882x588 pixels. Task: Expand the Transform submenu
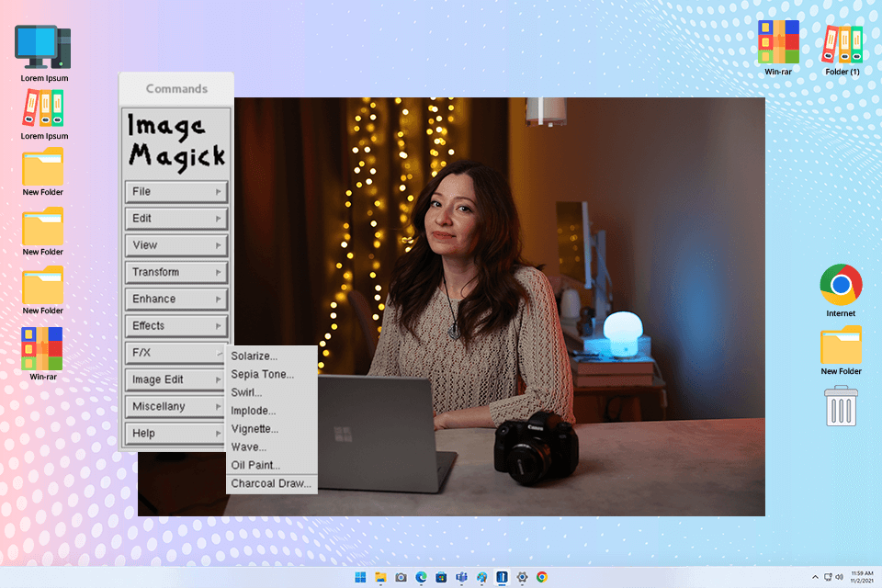tap(176, 272)
